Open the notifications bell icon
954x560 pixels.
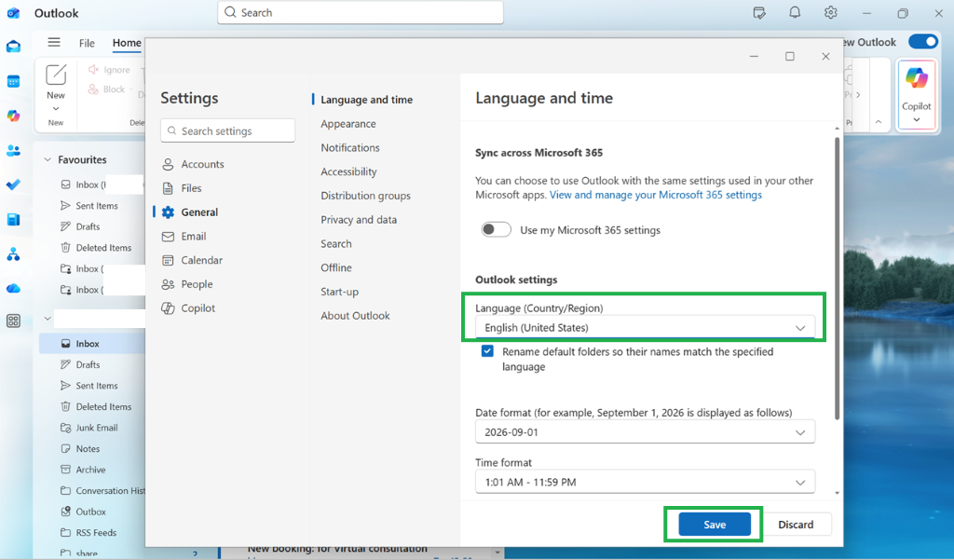click(795, 12)
